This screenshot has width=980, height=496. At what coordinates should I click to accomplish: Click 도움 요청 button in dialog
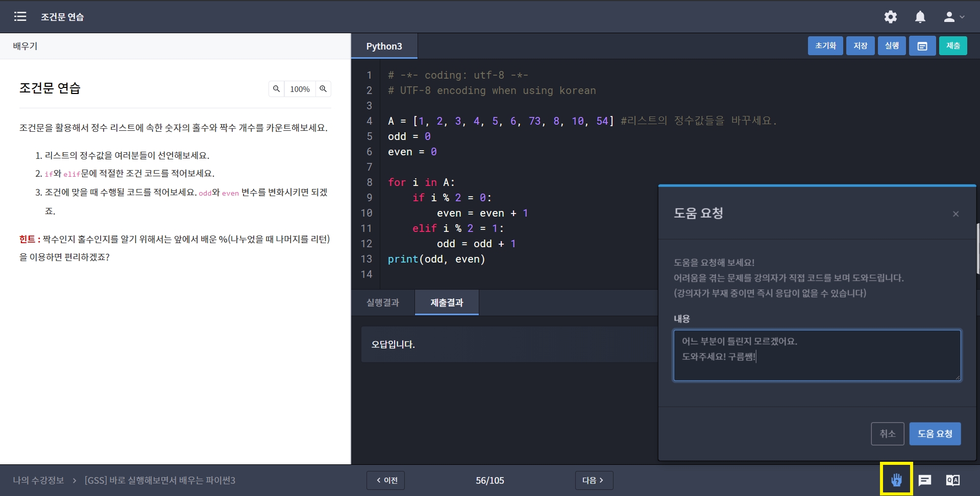click(x=935, y=434)
